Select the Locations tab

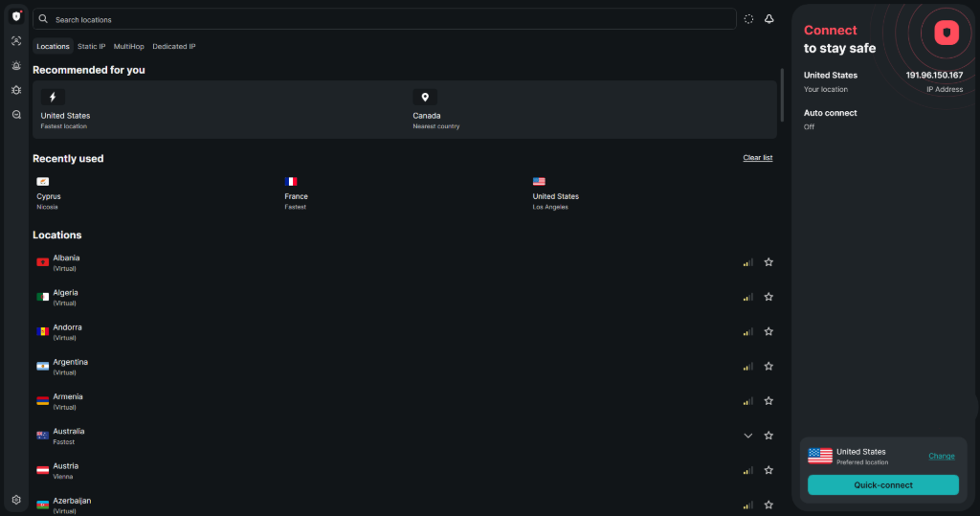point(53,46)
